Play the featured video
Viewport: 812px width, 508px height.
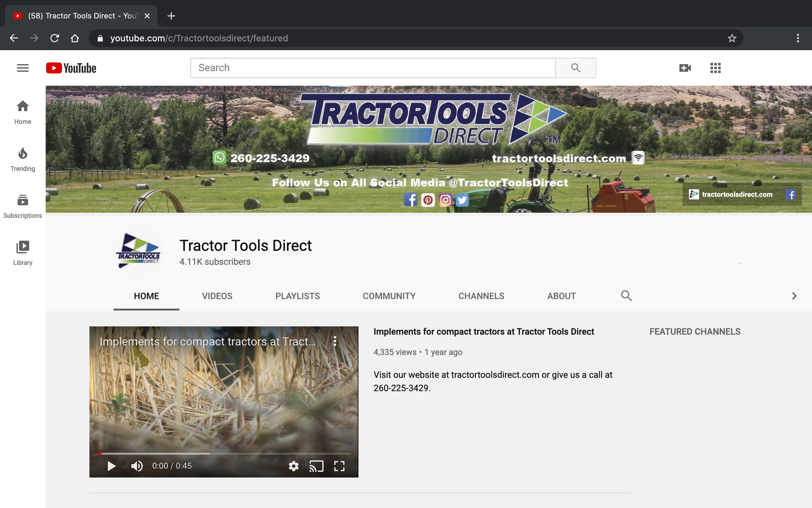(x=111, y=466)
